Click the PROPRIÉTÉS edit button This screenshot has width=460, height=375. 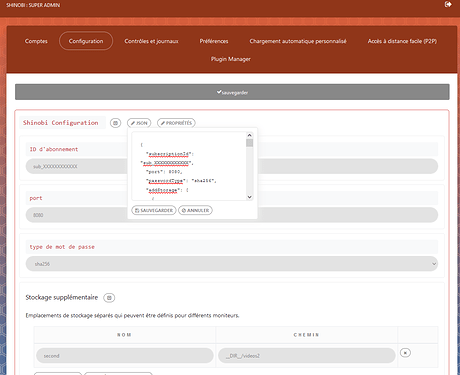[176, 123]
